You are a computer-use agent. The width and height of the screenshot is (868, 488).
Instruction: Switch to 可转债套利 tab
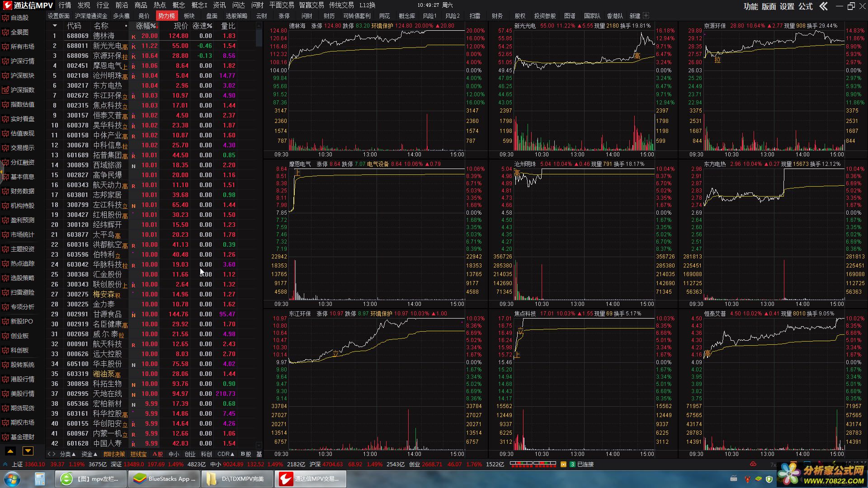(357, 16)
